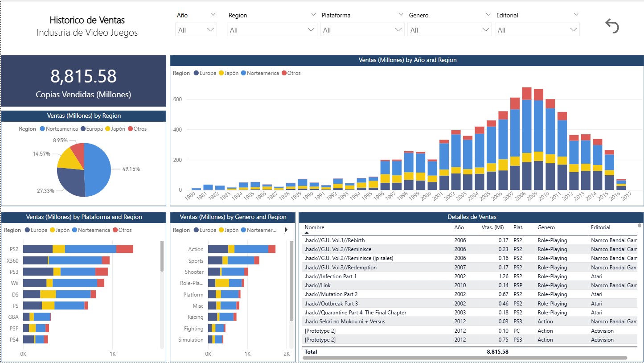Click the back/reset arrow icon
The width and height of the screenshot is (644, 363).
click(612, 26)
